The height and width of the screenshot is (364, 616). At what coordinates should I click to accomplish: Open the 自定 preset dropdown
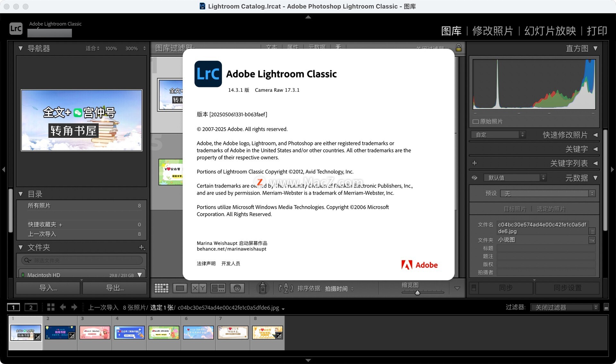[x=498, y=135]
